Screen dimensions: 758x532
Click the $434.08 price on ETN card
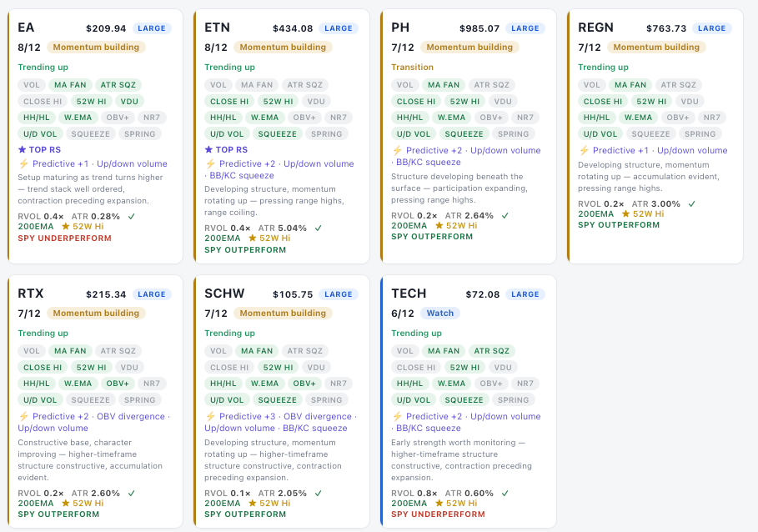pos(293,28)
